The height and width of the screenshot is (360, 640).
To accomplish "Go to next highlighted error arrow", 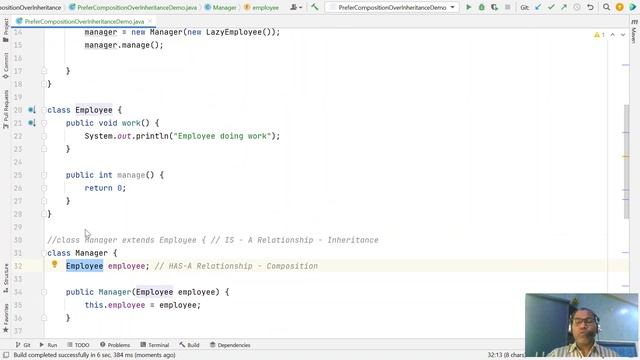I will click(x=623, y=35).
